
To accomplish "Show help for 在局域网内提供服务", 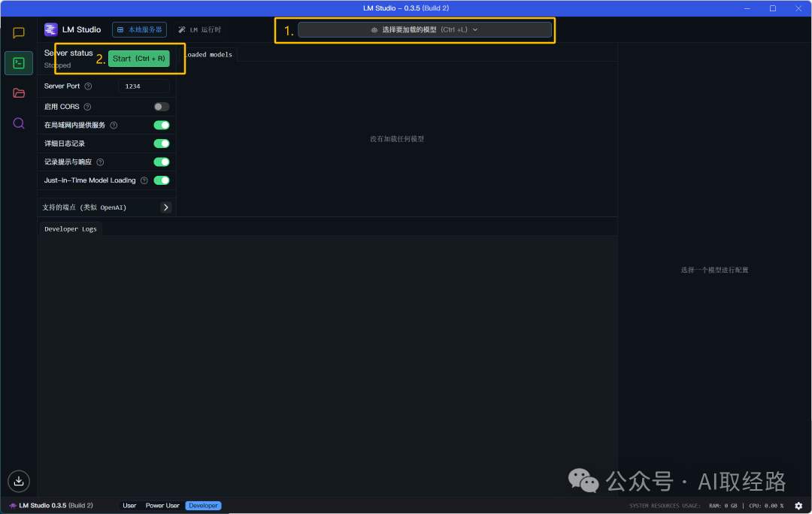I will (114, 125).
